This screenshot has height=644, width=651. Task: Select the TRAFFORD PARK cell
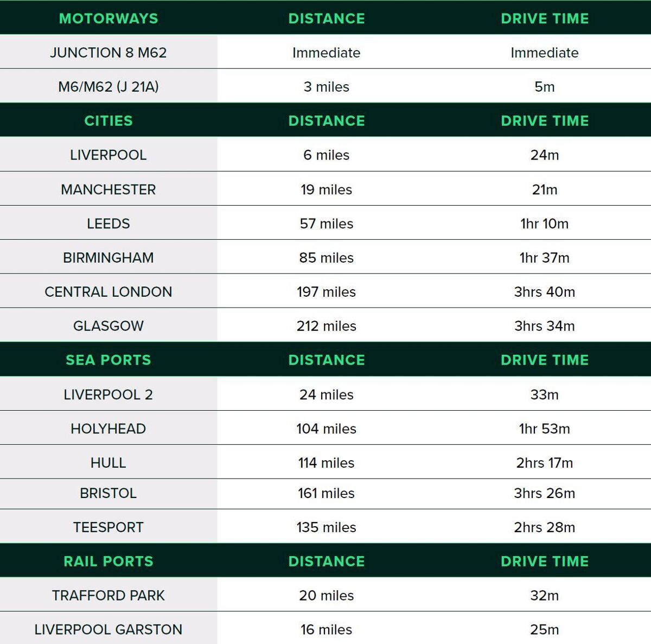pos(108,596)
